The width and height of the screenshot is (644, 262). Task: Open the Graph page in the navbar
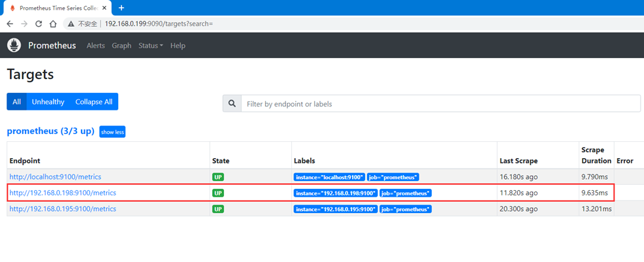click(x=121, y=46)
